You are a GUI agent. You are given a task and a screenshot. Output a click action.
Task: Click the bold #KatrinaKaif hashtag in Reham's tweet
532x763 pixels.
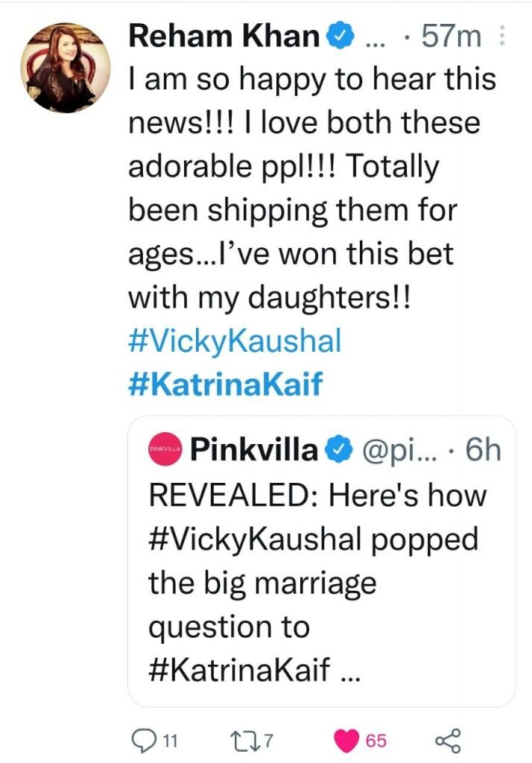click(227, 385)
